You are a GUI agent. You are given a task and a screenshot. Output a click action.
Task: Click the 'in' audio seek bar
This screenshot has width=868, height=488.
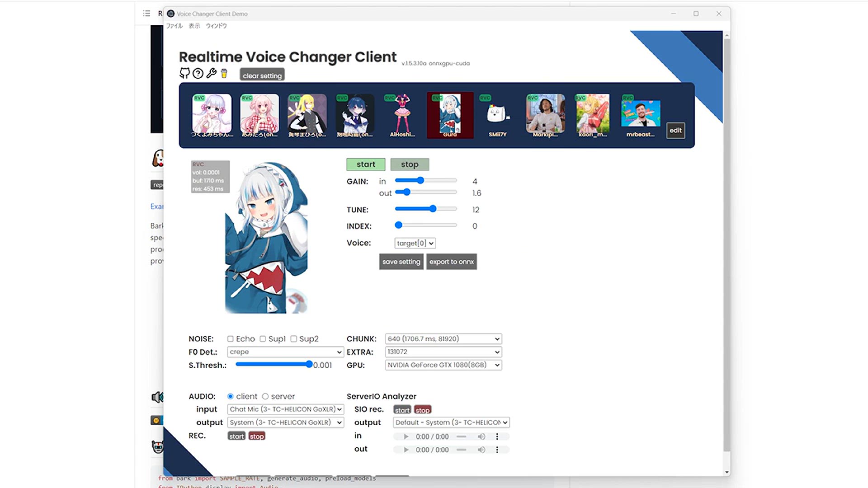[x=461, y=436]
